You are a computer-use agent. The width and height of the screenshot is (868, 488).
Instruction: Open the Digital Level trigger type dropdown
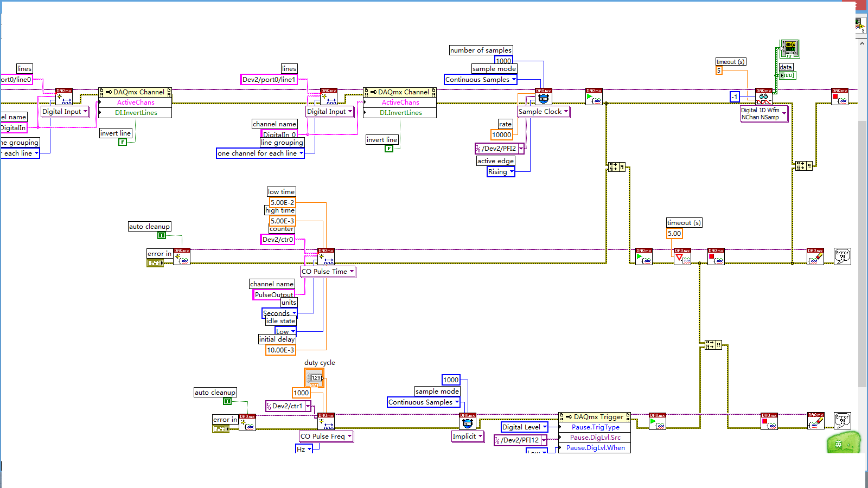click(525, 427)
